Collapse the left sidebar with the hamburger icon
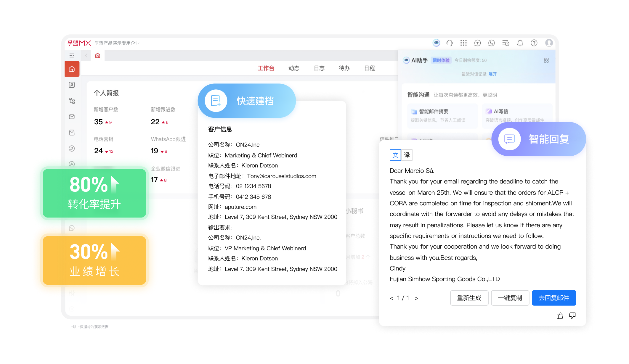Viewport: 629px width, 364px height. 72,55
